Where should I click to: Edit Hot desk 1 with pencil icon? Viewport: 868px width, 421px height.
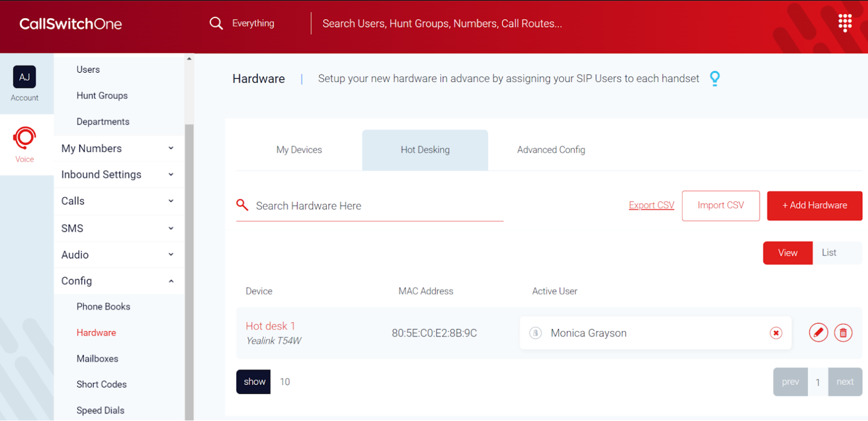[818, 333]
